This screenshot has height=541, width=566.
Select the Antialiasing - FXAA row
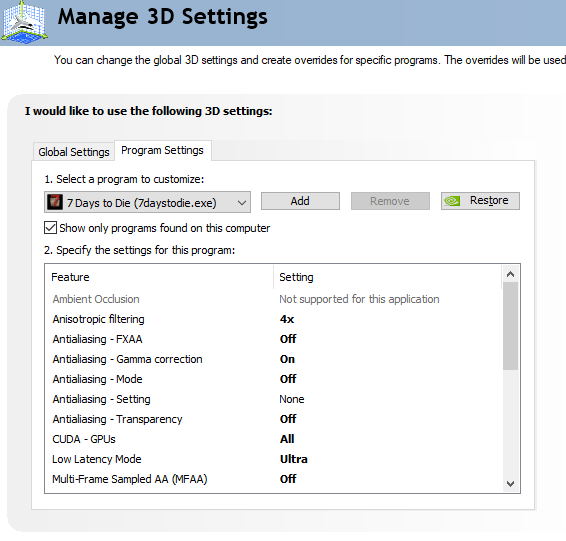point(273,339)
